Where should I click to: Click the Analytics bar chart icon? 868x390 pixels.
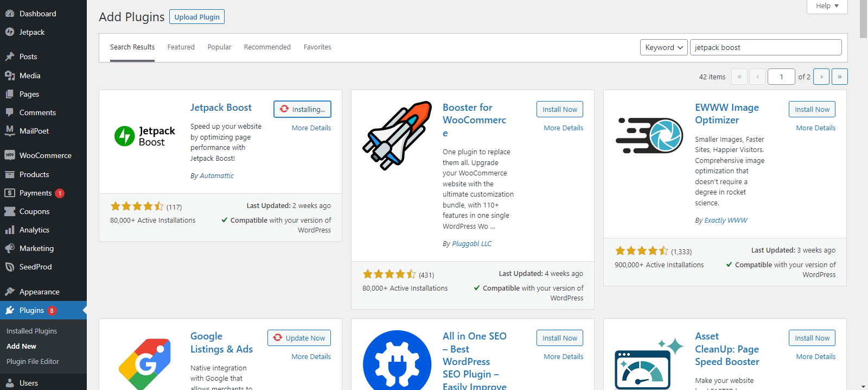pos(10,230)
